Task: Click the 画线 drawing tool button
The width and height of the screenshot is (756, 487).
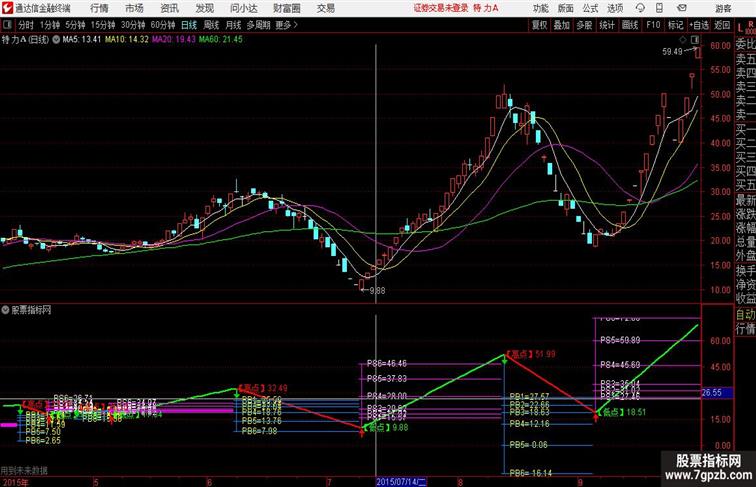Action: pos(630,25)
